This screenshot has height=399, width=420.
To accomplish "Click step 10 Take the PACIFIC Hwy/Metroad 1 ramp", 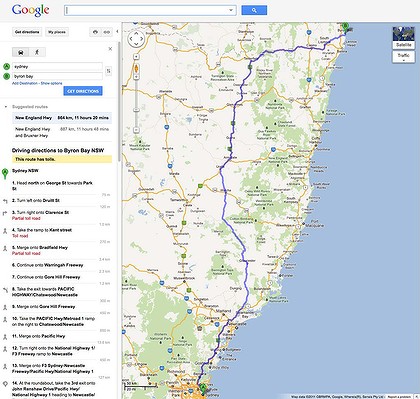I will pyautogui.click(x=53, y=321).
